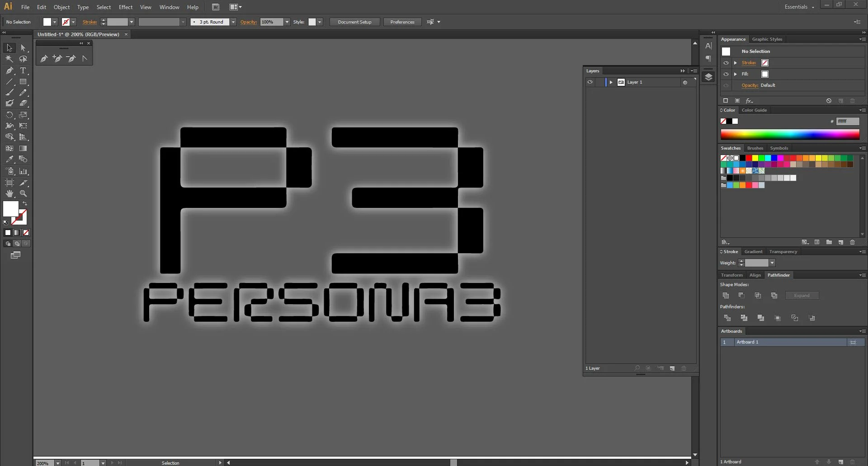Open the Essentials workspace dropdown

click(x=799, y=7)
